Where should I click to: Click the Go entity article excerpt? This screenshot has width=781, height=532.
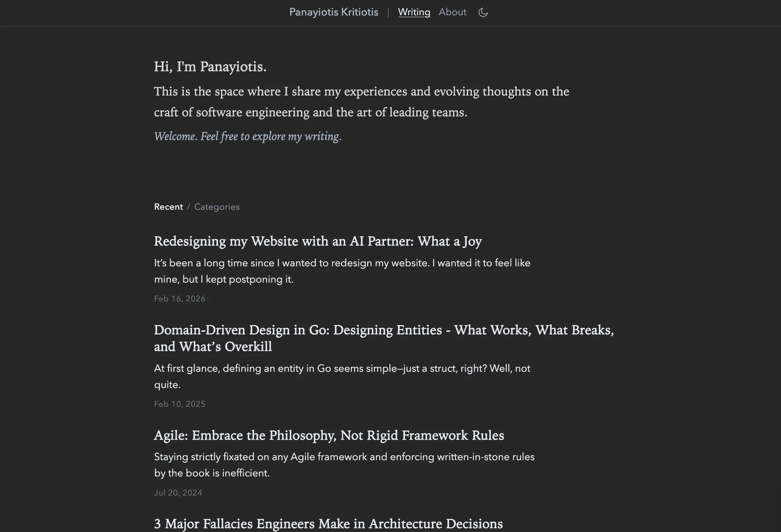(342, 376)
